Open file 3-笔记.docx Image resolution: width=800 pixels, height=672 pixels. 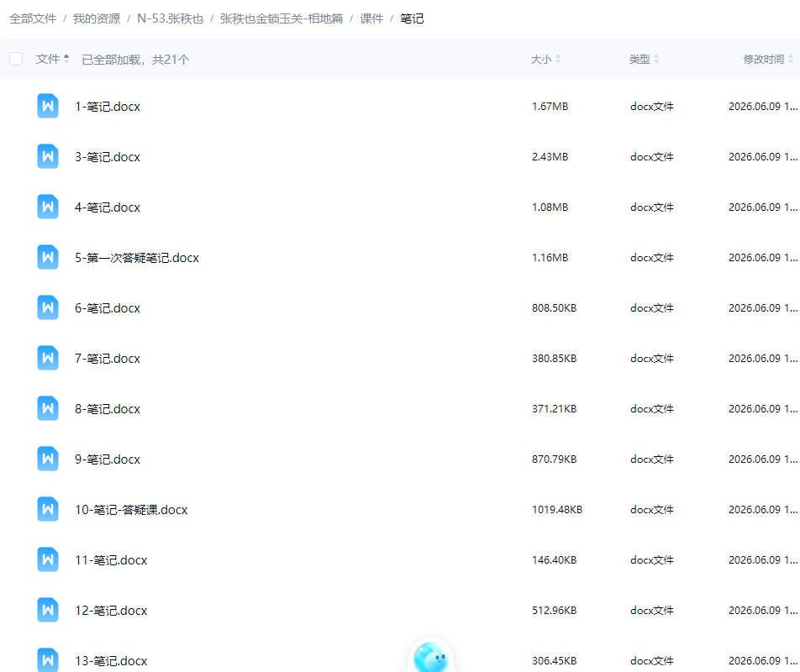pyautogui.click(x=108, y=157)
